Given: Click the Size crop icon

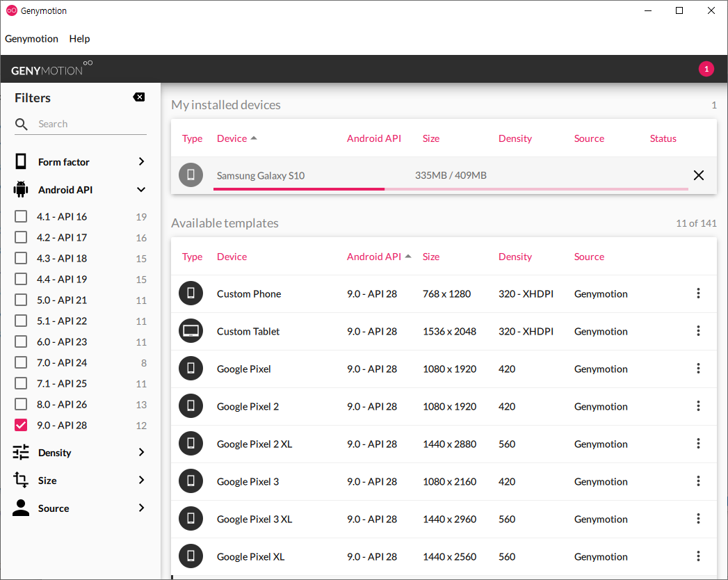Looking at the screenshot, I should [21, 480].
